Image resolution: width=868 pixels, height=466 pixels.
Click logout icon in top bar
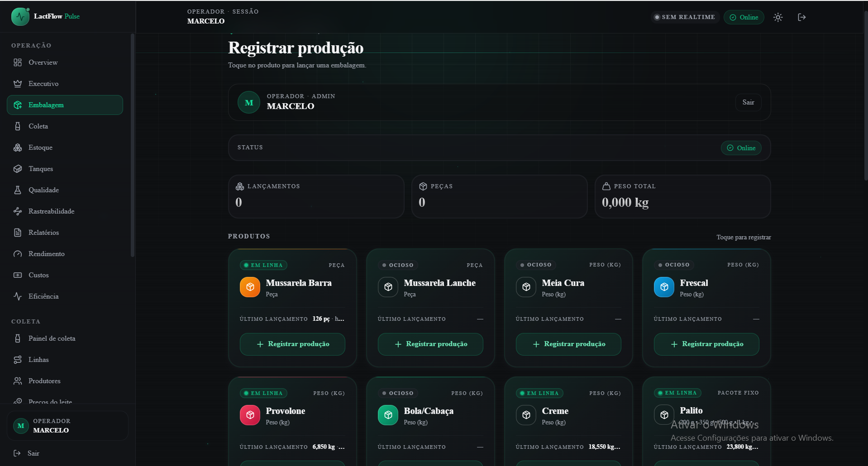[x=802, y=17]
